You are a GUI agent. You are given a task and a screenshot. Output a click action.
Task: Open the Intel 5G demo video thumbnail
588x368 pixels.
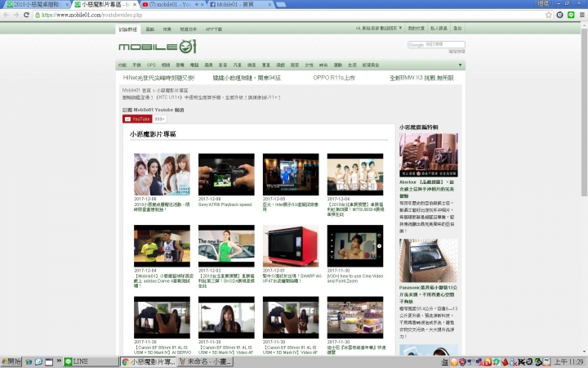291,174
